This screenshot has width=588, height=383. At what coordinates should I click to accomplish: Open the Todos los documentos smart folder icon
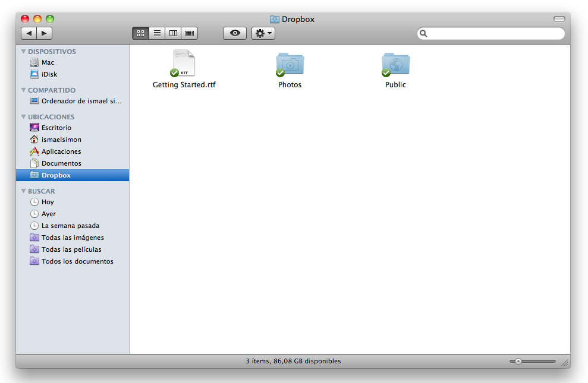(x=34, y=261)
